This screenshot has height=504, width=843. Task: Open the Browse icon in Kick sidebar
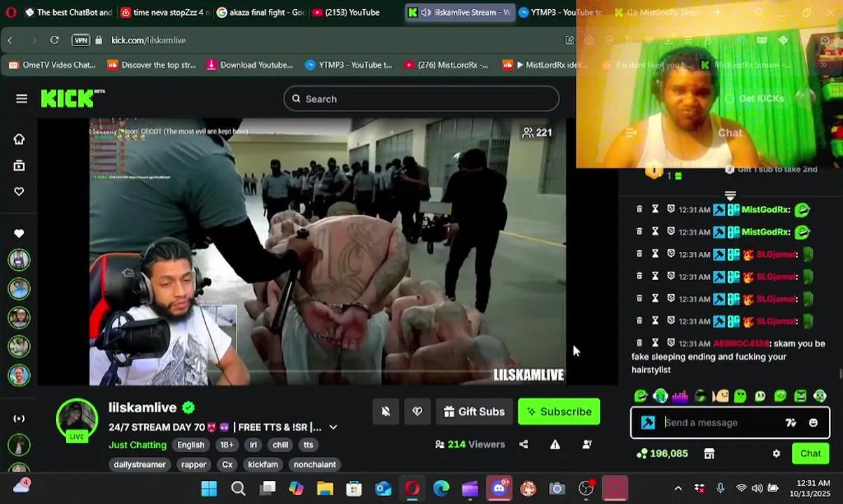click(x=19, y=165)
